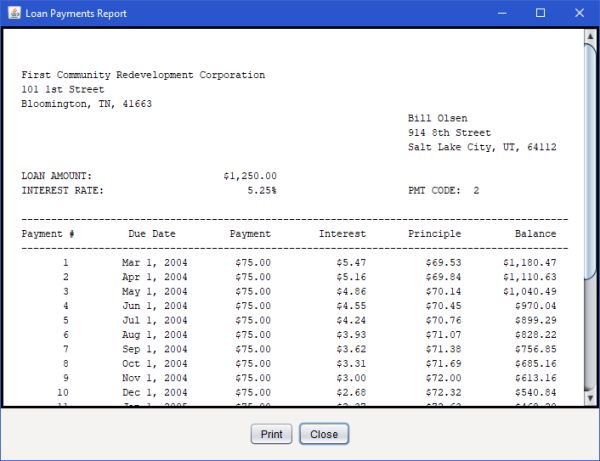Click the Due Date column header
The height and width of the screenshot is (461, 600).
tap(152, 234)
